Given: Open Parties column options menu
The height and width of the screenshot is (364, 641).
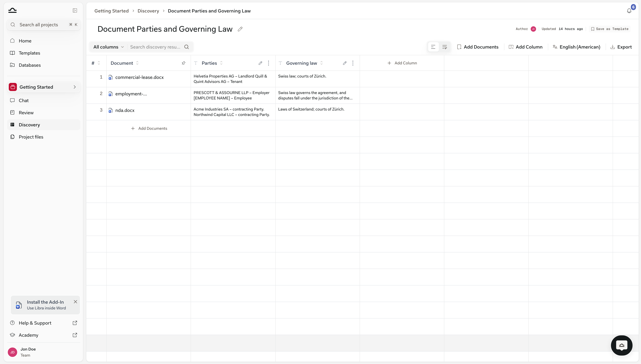Looking at the screenshot, I should tap(268, 63).
